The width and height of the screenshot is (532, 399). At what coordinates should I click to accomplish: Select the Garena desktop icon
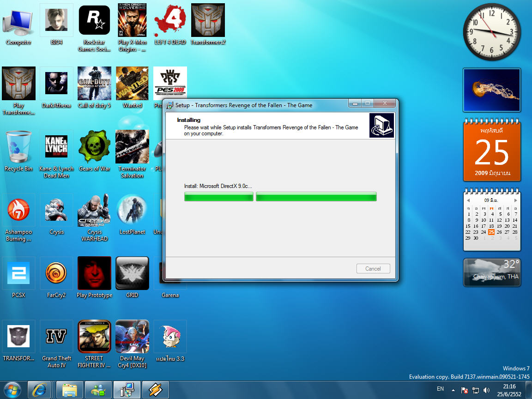170,295
